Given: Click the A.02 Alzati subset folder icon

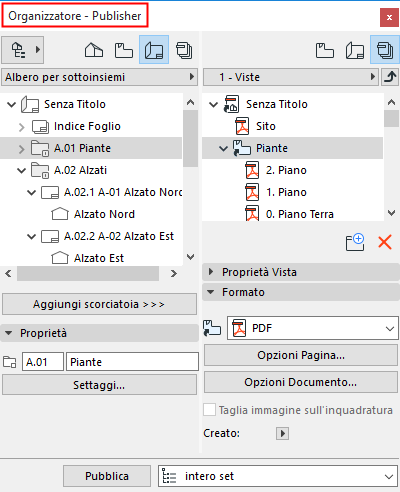Looking at the screenshot, I should pos(40,170).
